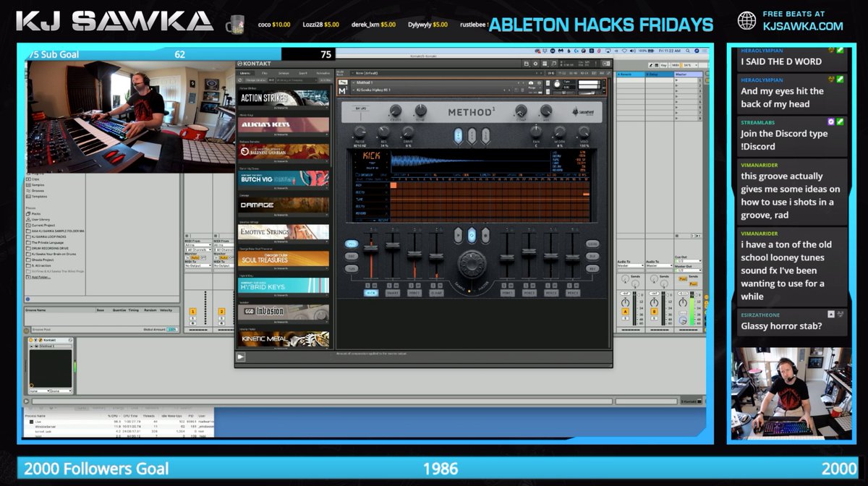868x486 pixels.
Task: Click the Method 1 info icon
Action: pos(538,83)
